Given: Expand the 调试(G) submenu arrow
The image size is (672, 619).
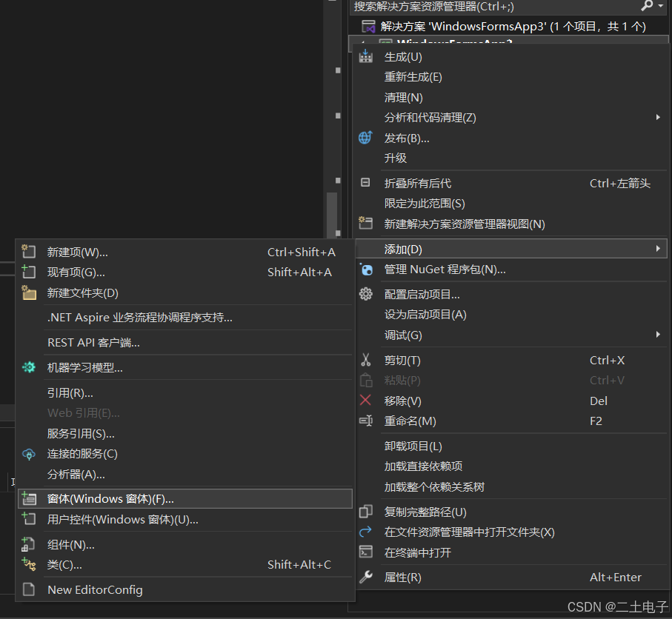Looking at the screenshot, I should point(658,334).
